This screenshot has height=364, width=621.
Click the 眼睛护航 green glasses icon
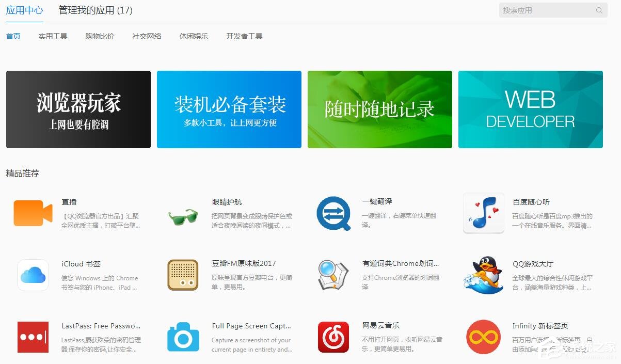183,217
